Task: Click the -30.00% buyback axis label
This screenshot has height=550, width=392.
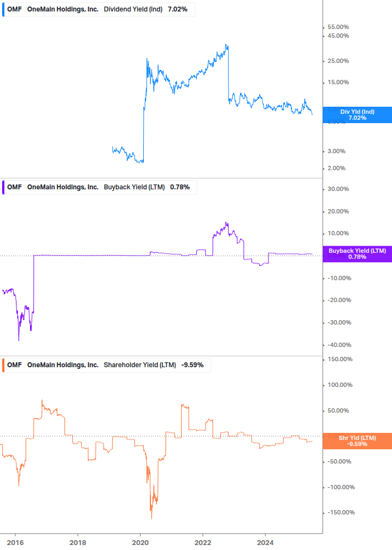Action: (x=339, y=323)
